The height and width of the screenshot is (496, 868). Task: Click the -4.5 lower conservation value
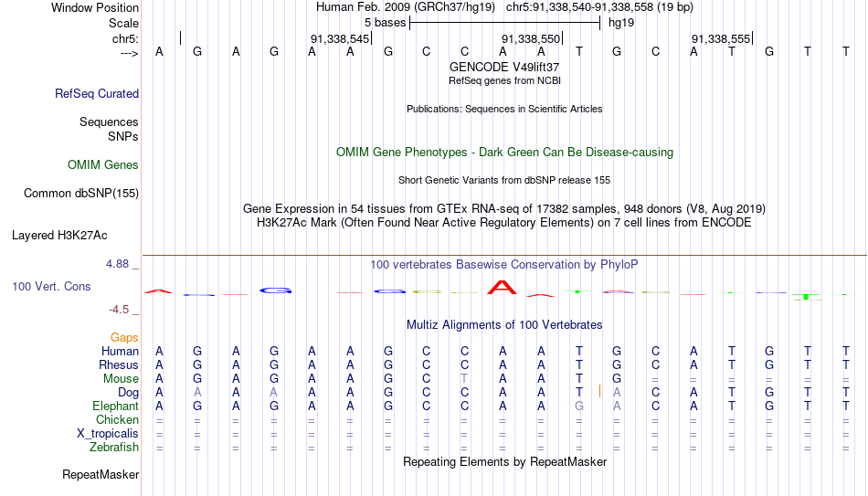click(x=119, y=310)
